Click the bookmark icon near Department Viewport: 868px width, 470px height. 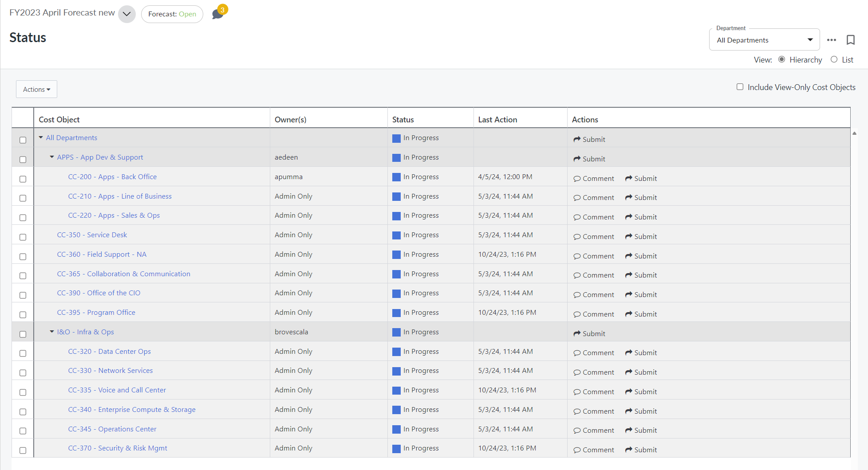[x=850, y=40]
